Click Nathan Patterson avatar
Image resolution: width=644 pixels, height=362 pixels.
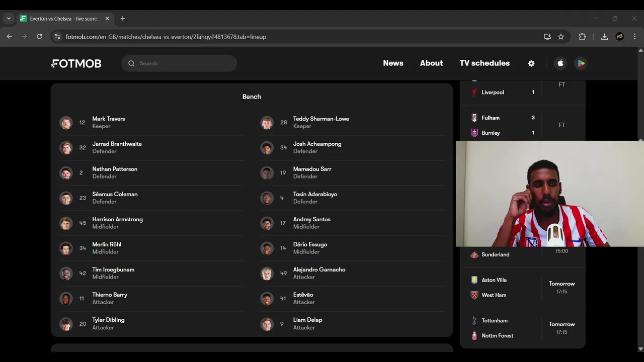pos(66,173)
